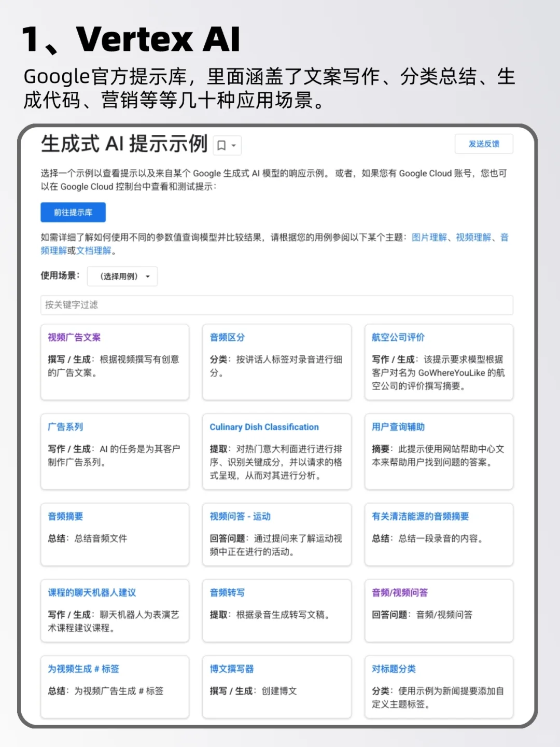This screenshot has height=747, width=560.
Task: Click the 有关清洁能源的音频摘要 card
Action: [x=439, y=534]
